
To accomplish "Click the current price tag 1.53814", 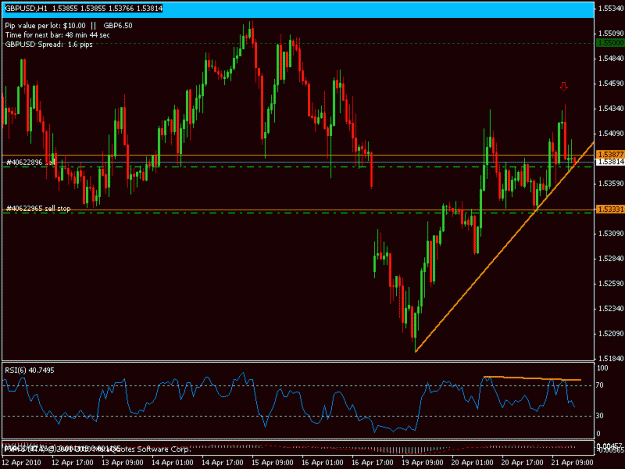I will (610, 161).
